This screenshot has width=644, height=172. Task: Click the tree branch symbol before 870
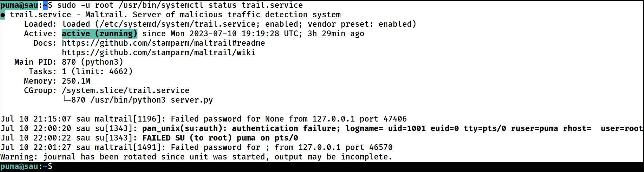point(67,100)
